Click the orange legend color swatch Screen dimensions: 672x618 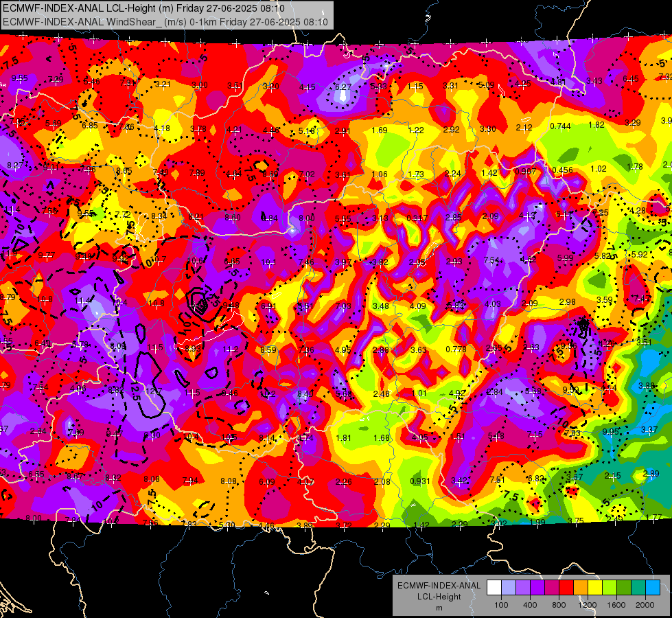click(581, 588)
